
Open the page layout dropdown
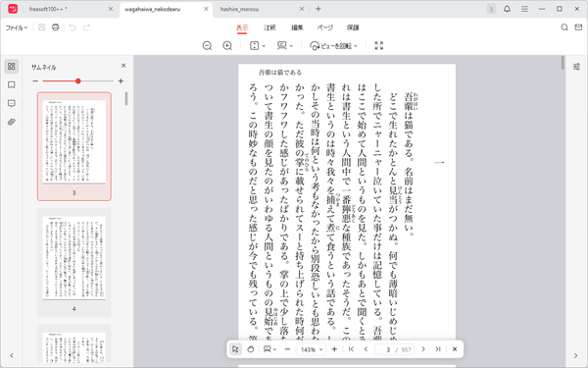tap(258, 46)
